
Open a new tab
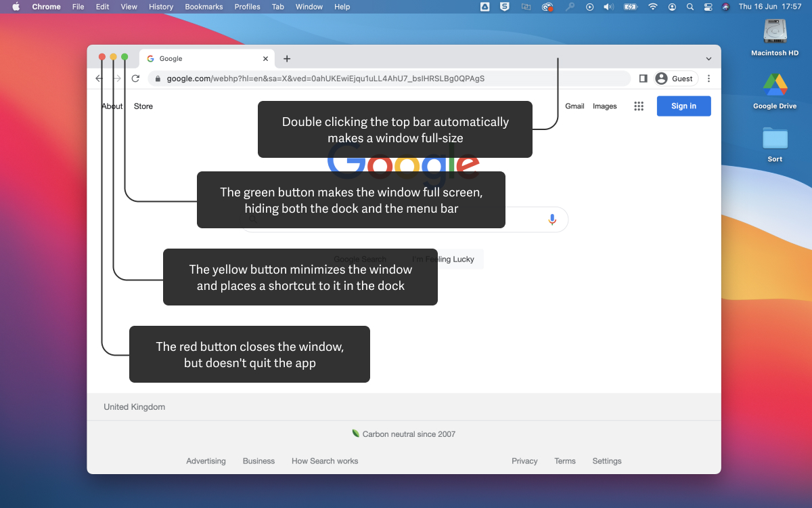pos(287,59)
